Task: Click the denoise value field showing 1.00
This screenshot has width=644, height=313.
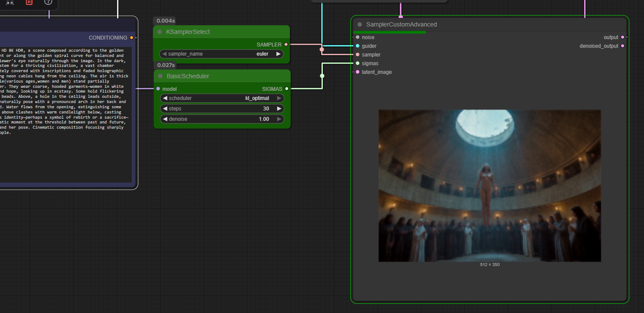Action: [x=222, y=119]
